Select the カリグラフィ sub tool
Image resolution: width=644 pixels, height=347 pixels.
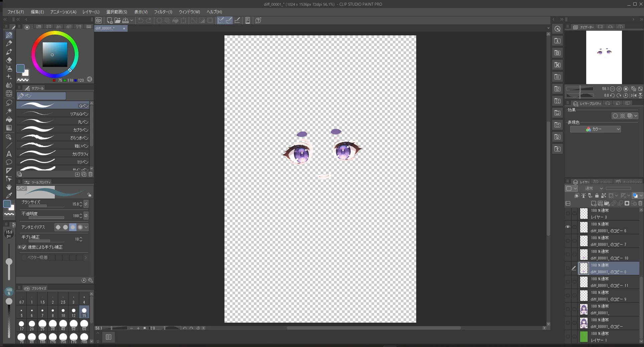[x=53, y=154]
